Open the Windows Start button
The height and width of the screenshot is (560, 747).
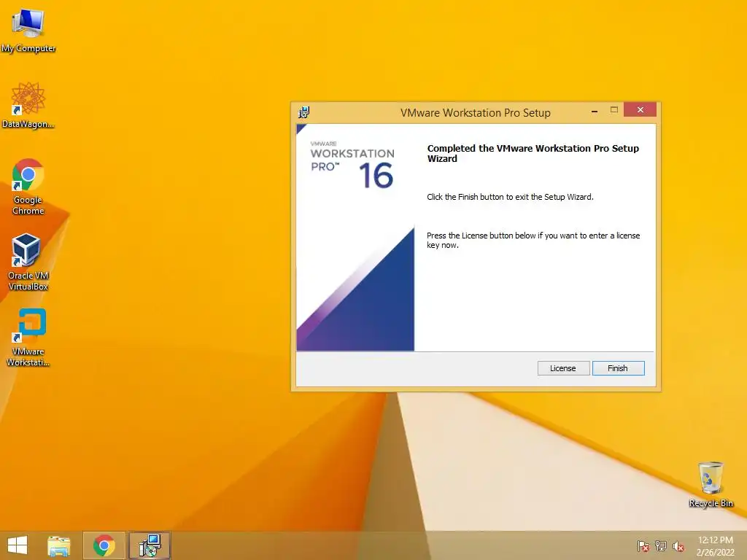18,545
